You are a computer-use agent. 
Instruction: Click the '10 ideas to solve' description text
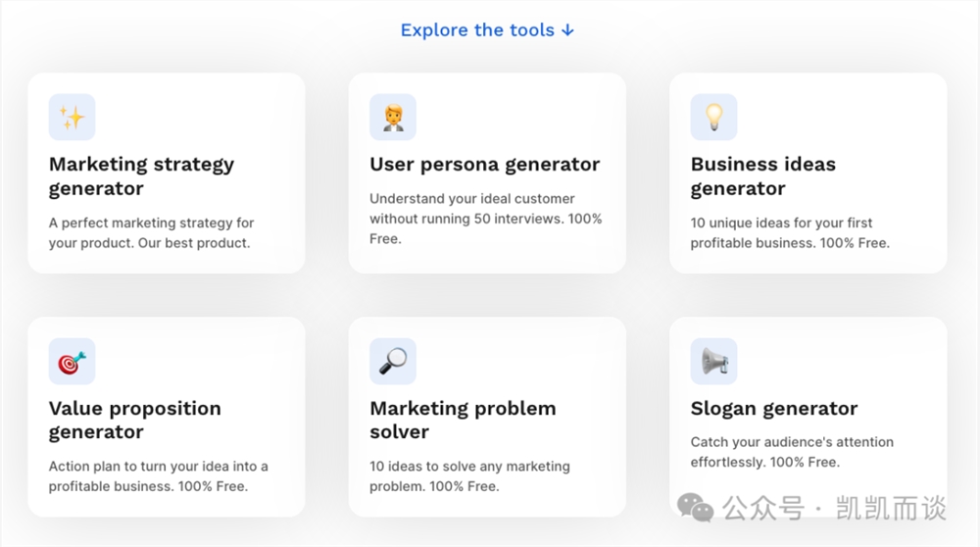tap(469, 476)
